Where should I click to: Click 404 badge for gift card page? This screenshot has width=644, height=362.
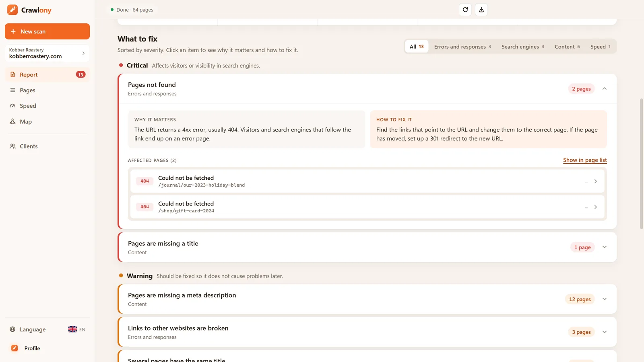(144, 207)
